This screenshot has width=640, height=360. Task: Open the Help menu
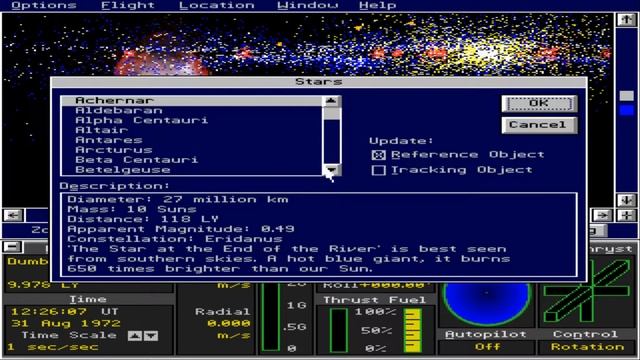tap(378, 5)
